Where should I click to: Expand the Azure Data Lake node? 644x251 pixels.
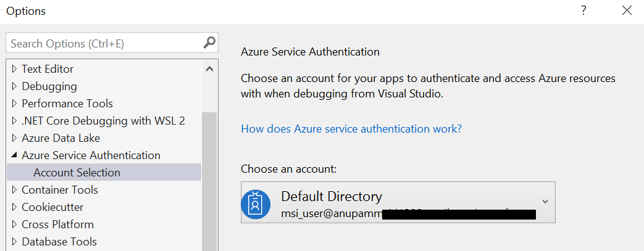pyautogui.click(x=15, y=138)
